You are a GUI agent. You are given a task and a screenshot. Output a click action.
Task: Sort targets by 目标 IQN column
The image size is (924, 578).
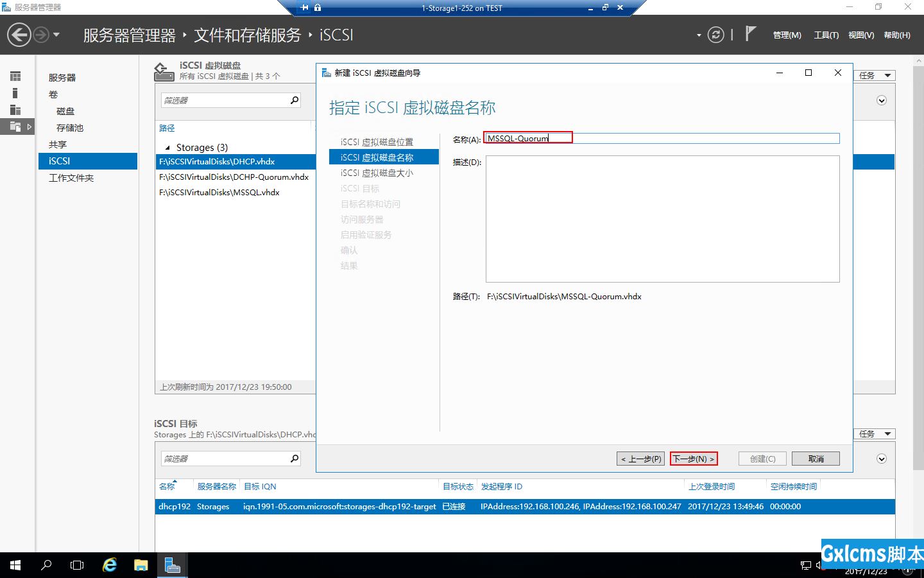[260, 487]
